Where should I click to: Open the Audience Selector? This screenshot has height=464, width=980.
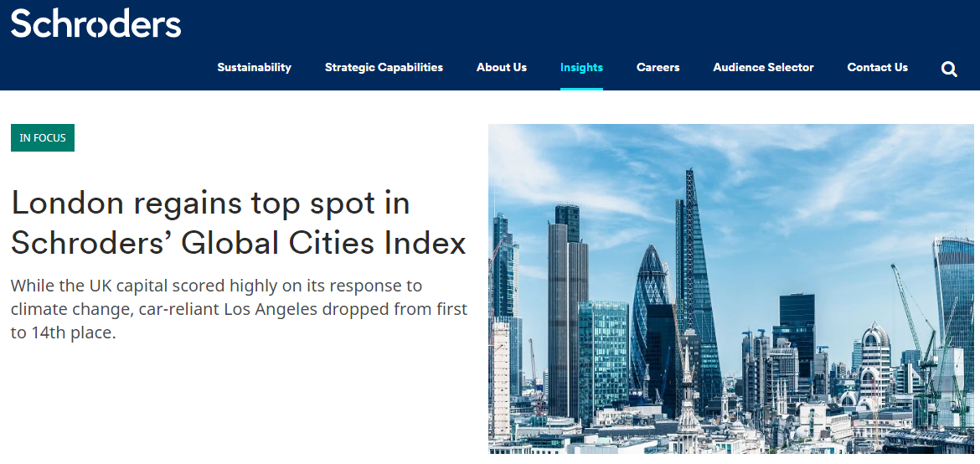[763, 67]
